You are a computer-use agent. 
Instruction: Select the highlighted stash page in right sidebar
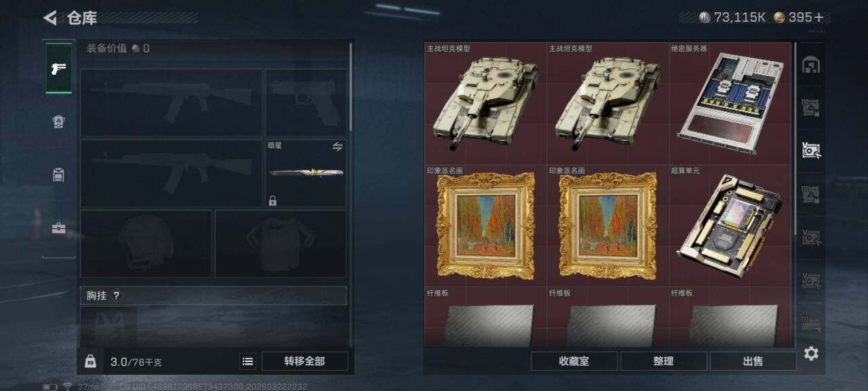811,151
